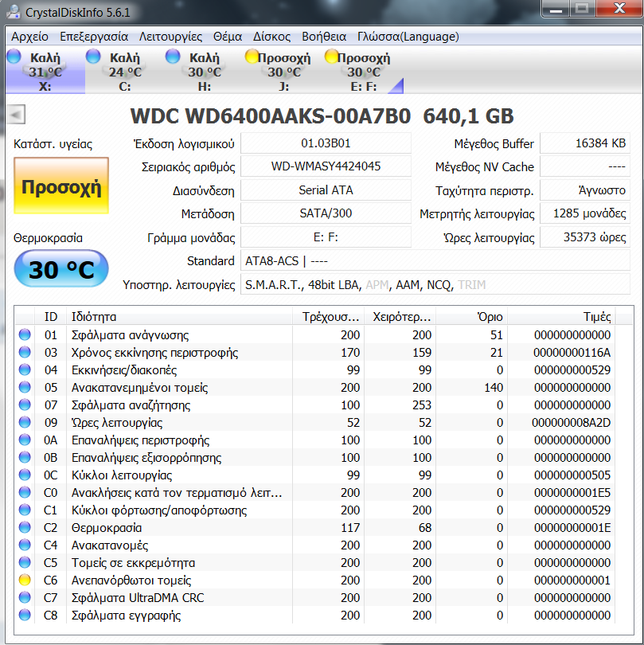Viewport: 644px width, 645px height.
Task: Click the drive letter field E: F:
Action: click(326, 237)
